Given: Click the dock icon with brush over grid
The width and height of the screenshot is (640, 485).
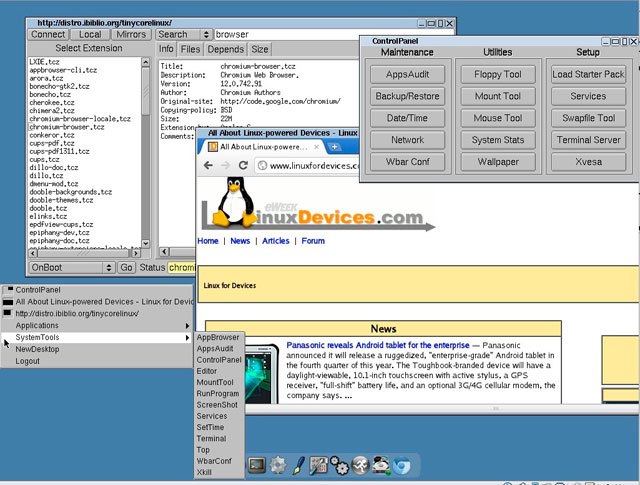Looking at the screenshot, I should point(318,465).
